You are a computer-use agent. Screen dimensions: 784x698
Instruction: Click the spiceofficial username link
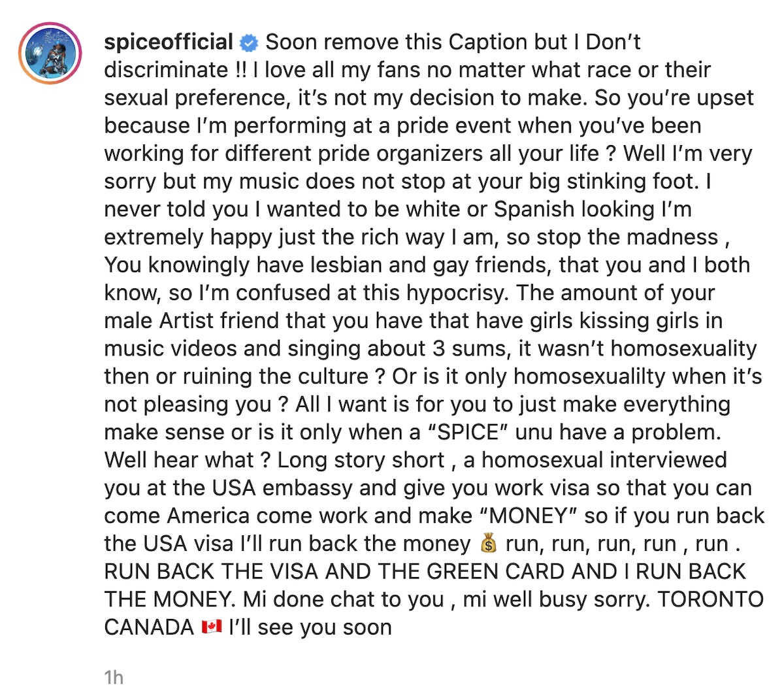pos(169,42)
